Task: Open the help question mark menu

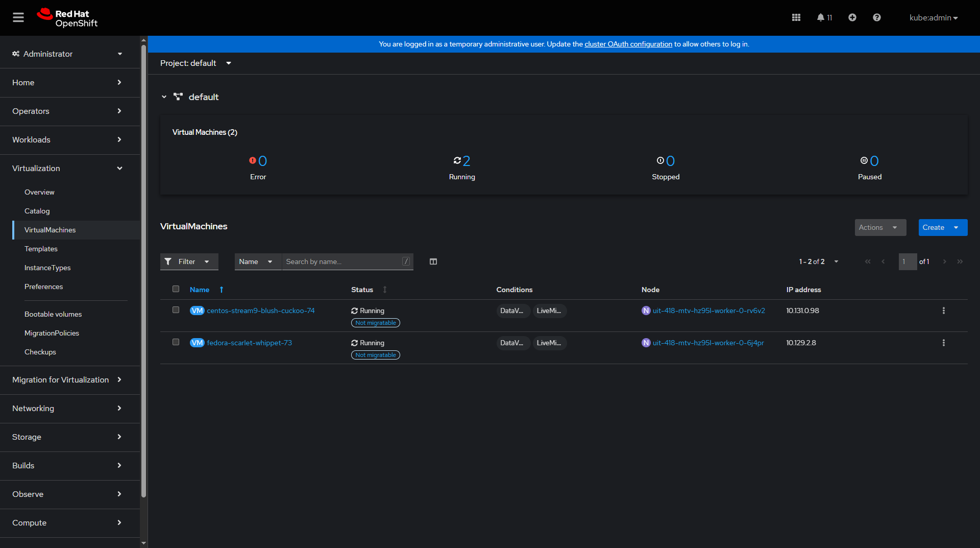Action: 877,17
